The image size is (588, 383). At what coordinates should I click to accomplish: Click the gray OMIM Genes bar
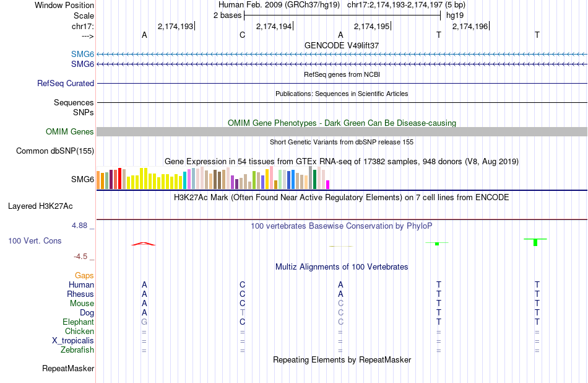(342, 131)
